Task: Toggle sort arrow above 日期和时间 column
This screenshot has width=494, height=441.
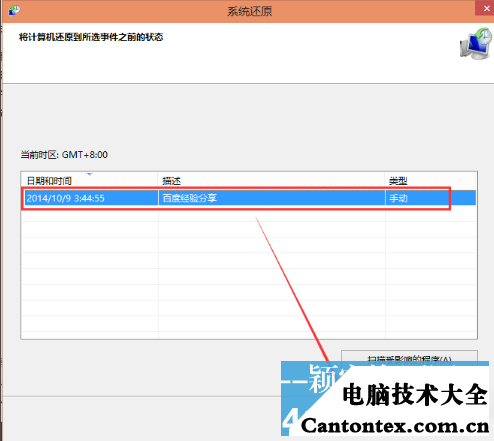Action: coord(89,174)
